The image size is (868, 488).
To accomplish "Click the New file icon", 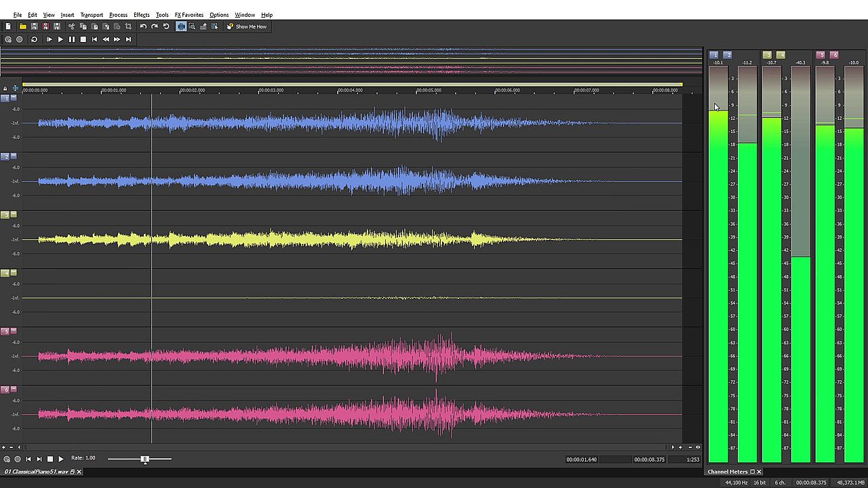I will pyautogui.click(x=8, y=26).
